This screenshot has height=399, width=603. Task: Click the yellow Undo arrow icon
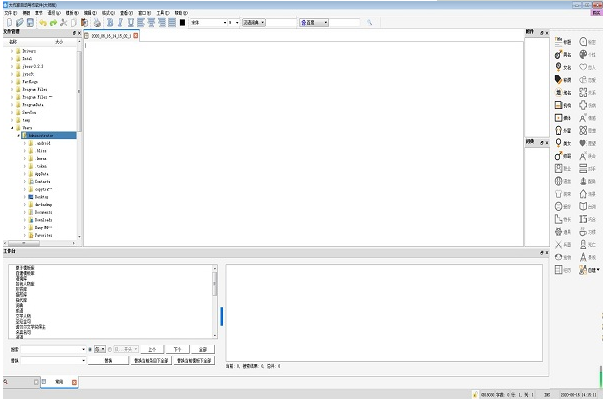pos(43,23)
